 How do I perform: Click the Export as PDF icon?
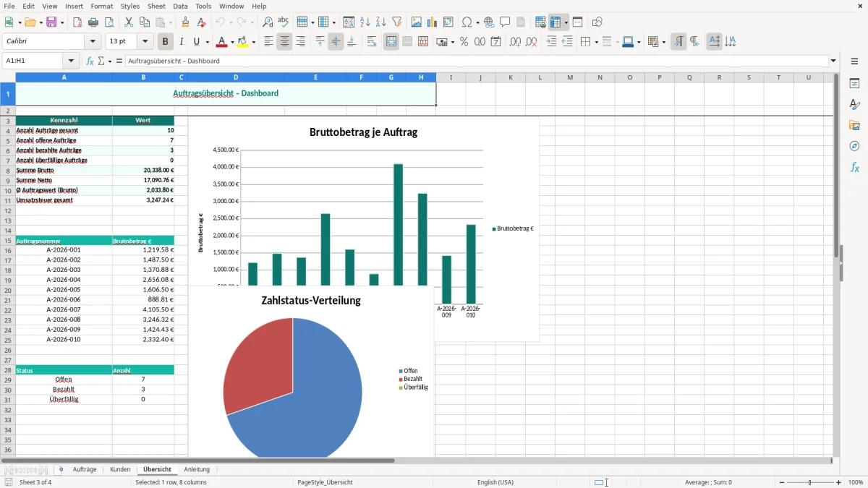click(x=77, y=22)
